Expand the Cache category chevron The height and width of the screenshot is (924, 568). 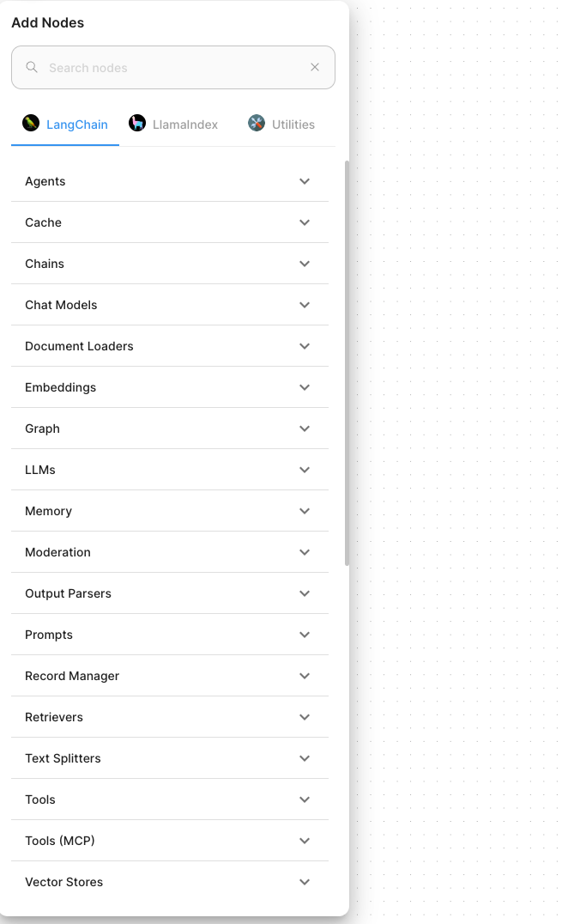[x=305, y=222]
